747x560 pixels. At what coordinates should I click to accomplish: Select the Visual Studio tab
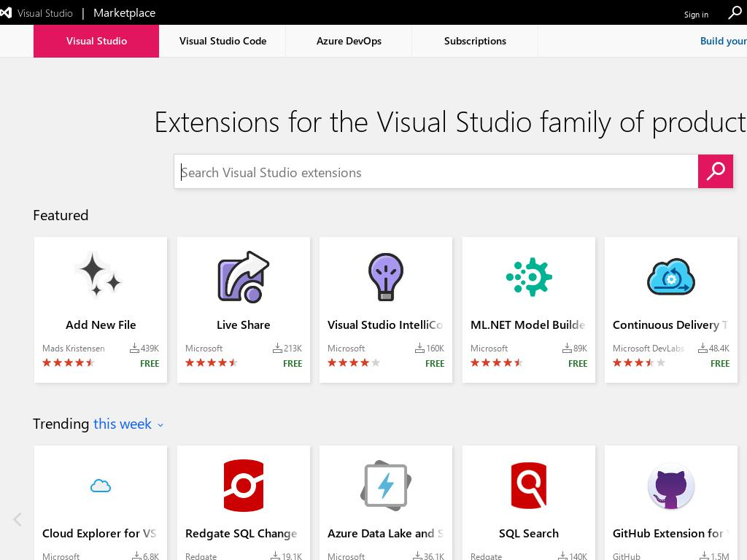tap(96, 41)
